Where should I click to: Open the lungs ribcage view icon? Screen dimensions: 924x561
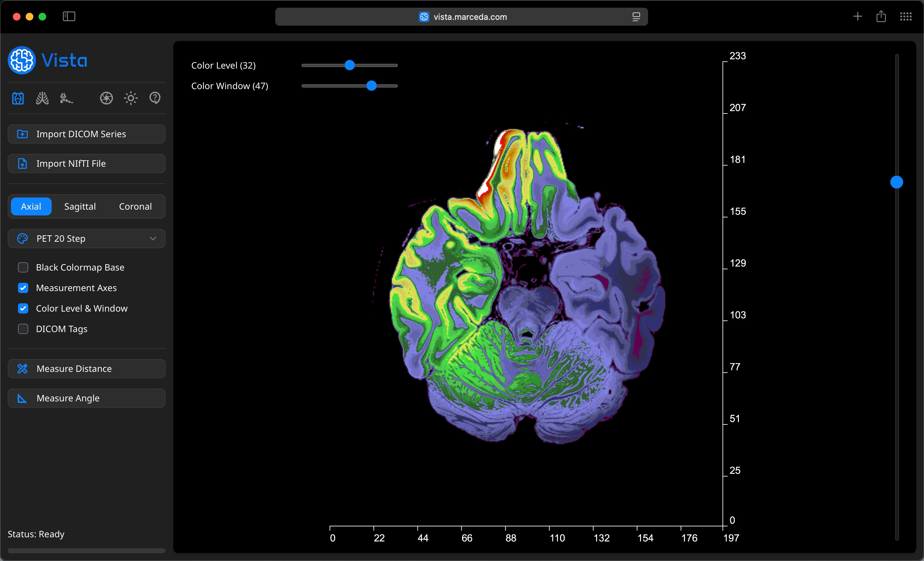(x=42, y=98)
